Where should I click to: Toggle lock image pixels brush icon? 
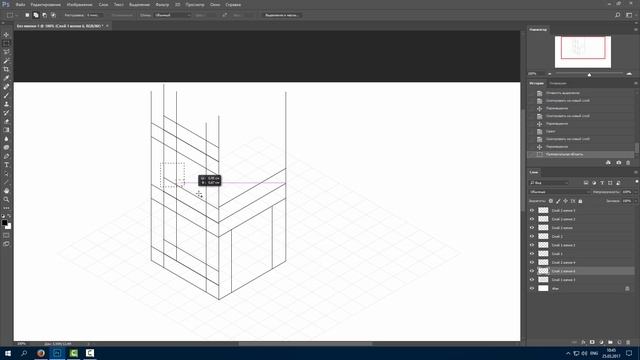(558, 201)
